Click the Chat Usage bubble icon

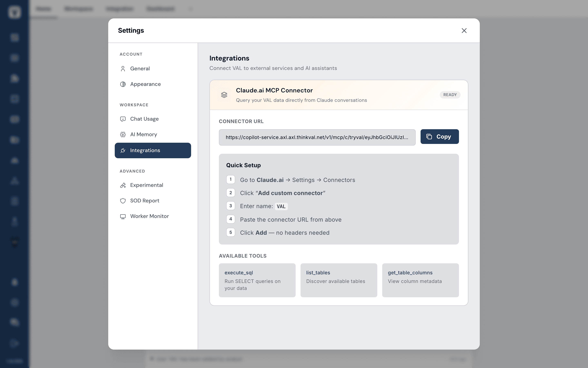coord(123,119)
